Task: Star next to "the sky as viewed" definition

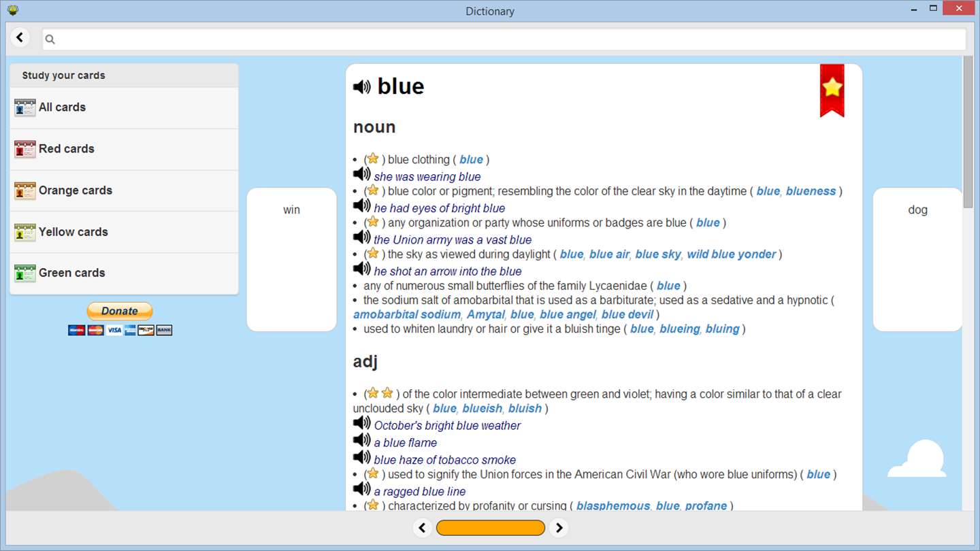Action: click(x=373, y=253)
